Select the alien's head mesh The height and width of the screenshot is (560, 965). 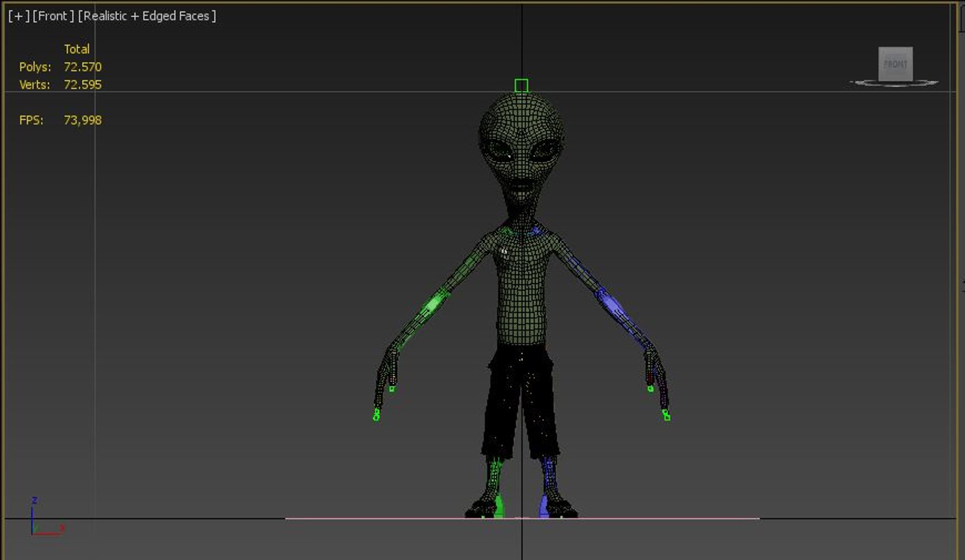[x=521, y=150]
